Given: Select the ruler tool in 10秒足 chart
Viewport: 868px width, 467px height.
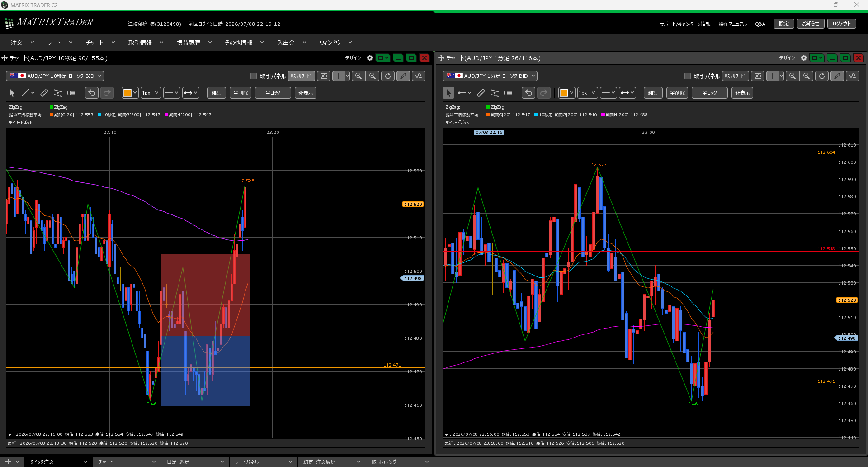Looking at the screenshot, I should click(44, 93).
